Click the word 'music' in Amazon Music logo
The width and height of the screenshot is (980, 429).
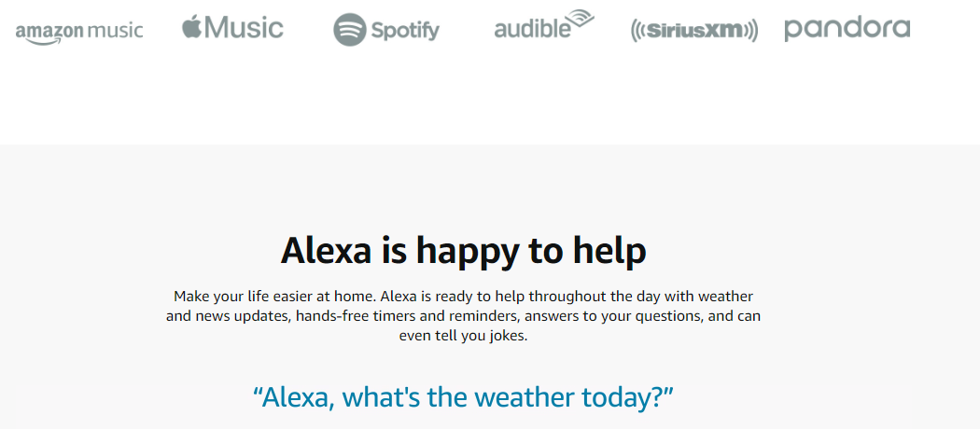tap(115, 30)
